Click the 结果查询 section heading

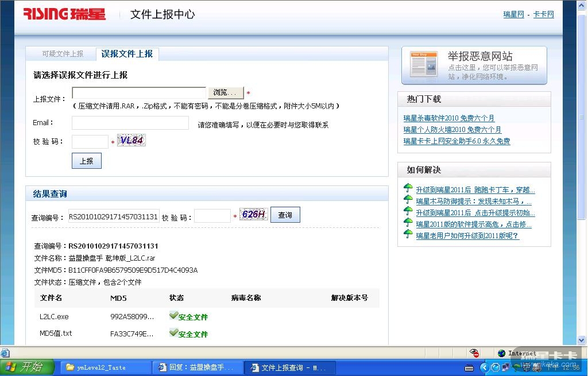[x=50, y=194]
